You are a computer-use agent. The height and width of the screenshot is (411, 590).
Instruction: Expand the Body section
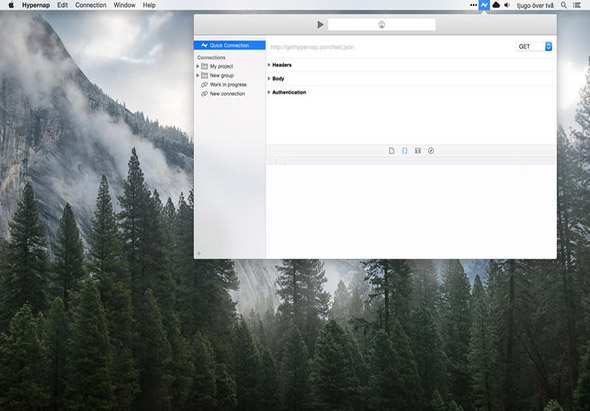(269, 78)
